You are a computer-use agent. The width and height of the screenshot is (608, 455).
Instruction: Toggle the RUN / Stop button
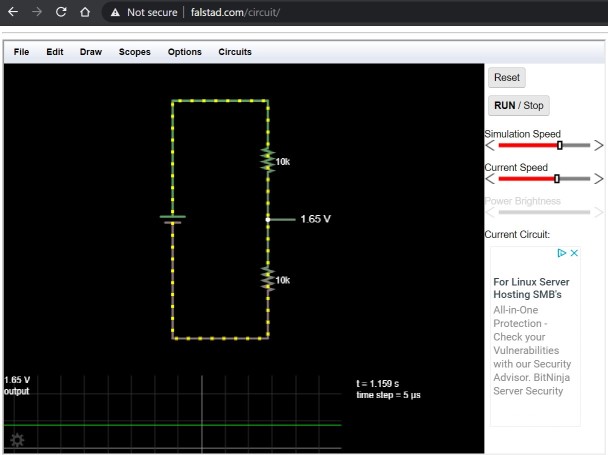519,106
